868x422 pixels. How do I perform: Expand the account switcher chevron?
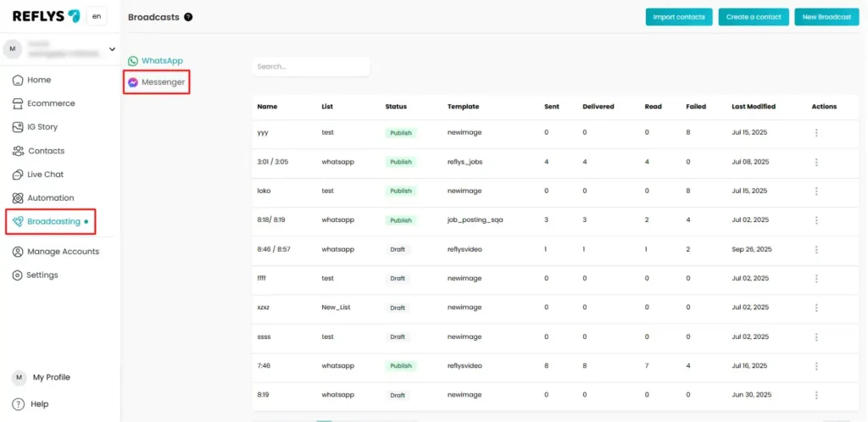112,49
